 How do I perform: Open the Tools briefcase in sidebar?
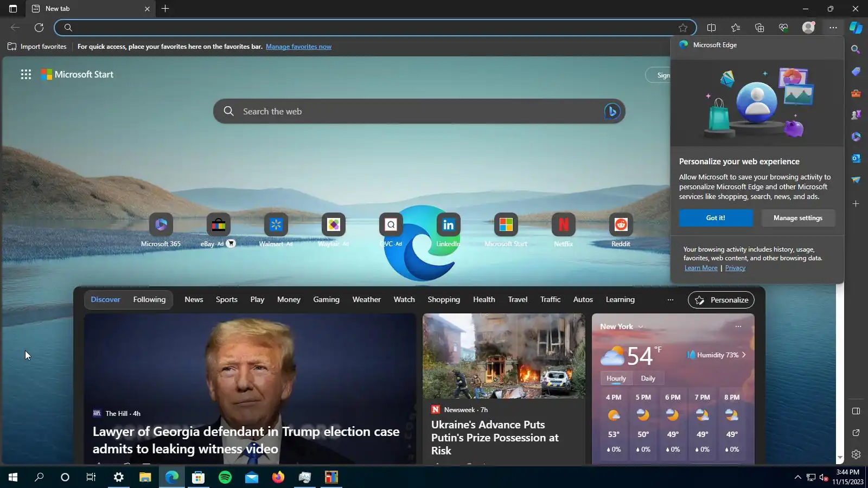856,93
